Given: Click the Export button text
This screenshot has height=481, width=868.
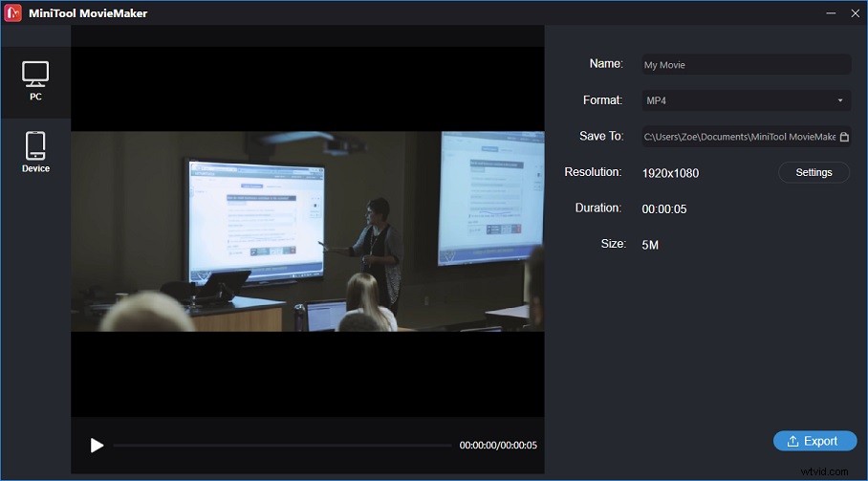Looking at the screenshot, I should point(820,442).
